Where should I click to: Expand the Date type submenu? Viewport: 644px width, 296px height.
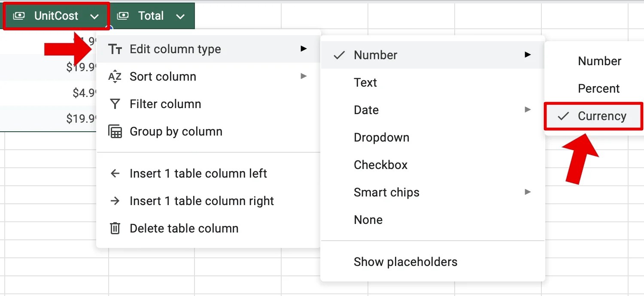[x=366, y=110]
